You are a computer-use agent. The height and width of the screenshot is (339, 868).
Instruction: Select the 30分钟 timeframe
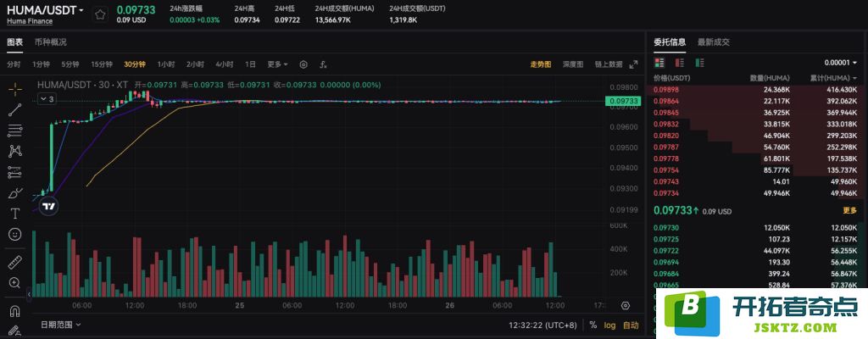[135, 64]
